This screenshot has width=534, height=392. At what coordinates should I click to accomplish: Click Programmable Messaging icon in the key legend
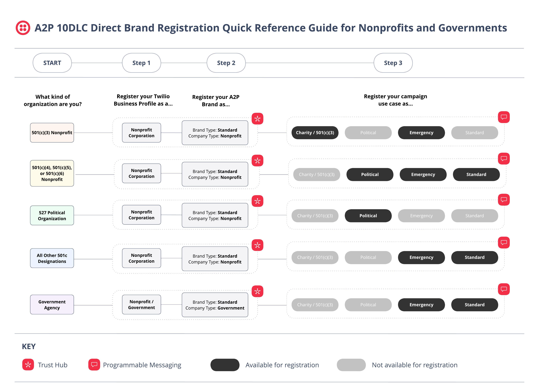[94, 365]
